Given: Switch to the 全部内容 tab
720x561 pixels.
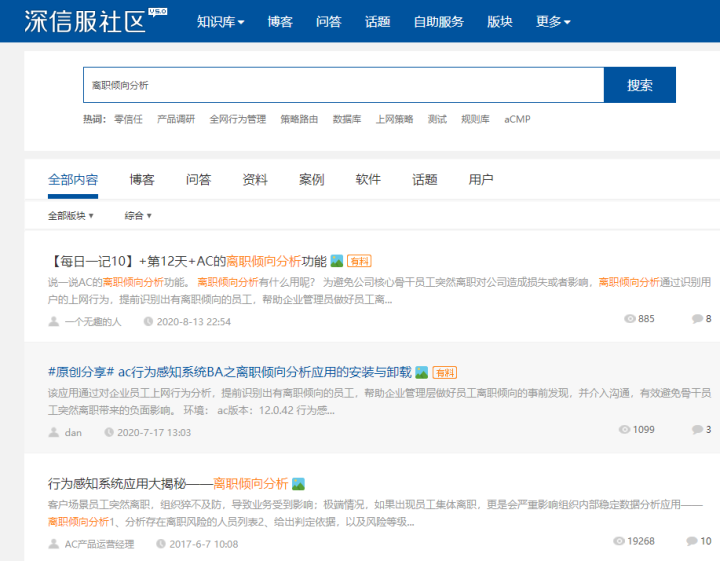Looking at the screenshot, I should coord(73,180).
